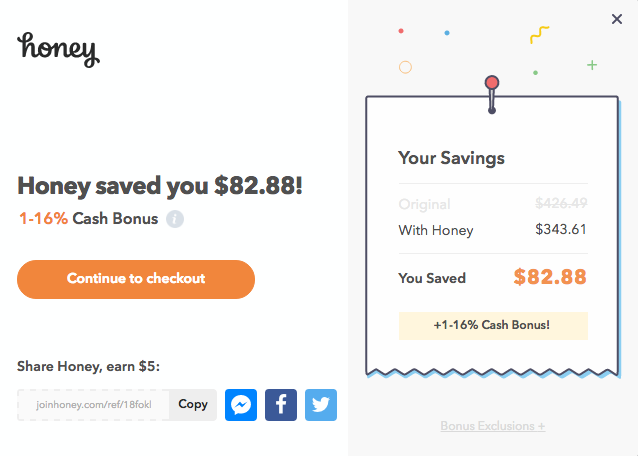638x456 pixels.
Task: Click the With Honey price $343.61
Action: (560, 230)
